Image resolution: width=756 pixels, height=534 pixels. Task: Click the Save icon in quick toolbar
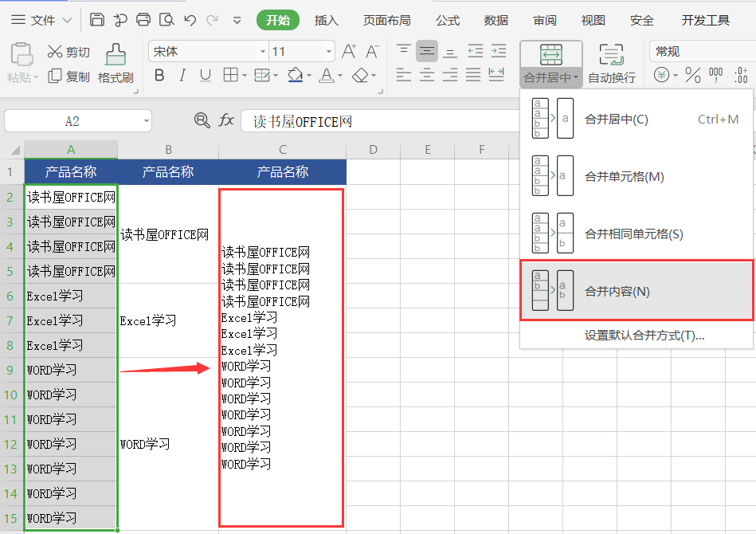tap(97, 20)
